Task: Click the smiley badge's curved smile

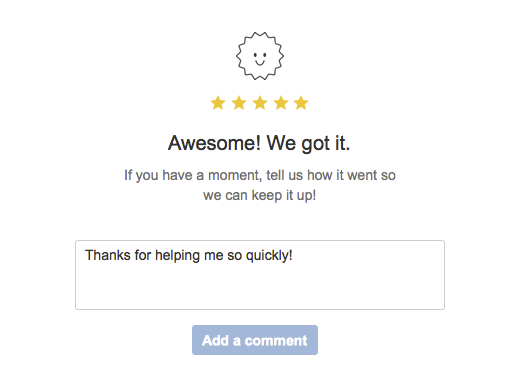Action: [x=260, y=62]
